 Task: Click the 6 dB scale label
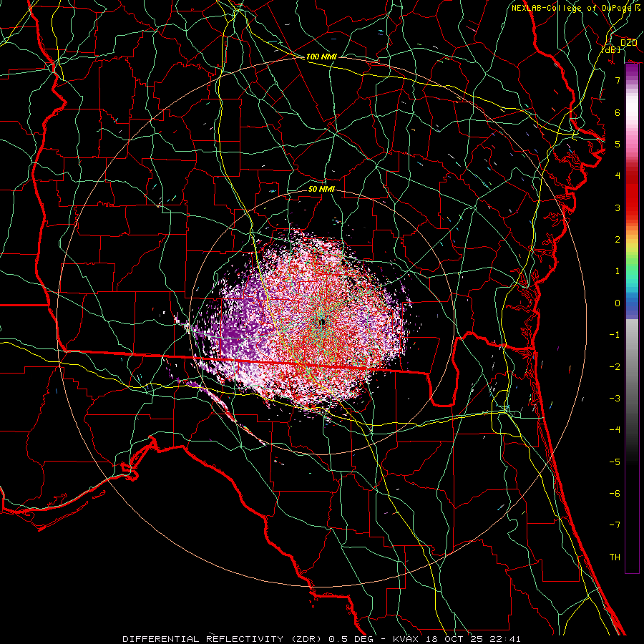coord(618,112)
